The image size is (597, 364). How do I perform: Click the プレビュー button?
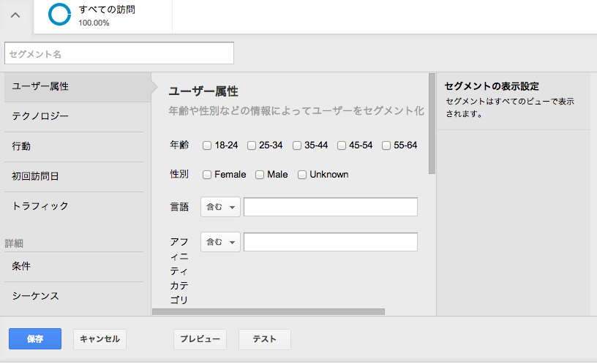point(200,339)
